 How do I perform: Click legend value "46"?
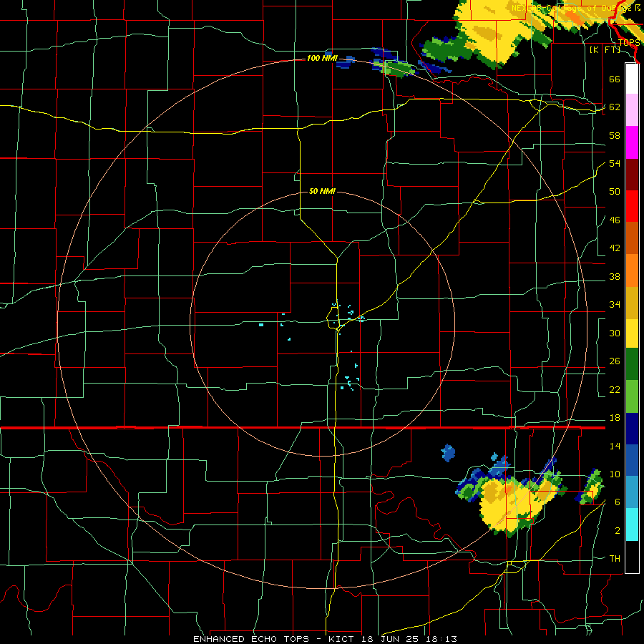point(615,220)
